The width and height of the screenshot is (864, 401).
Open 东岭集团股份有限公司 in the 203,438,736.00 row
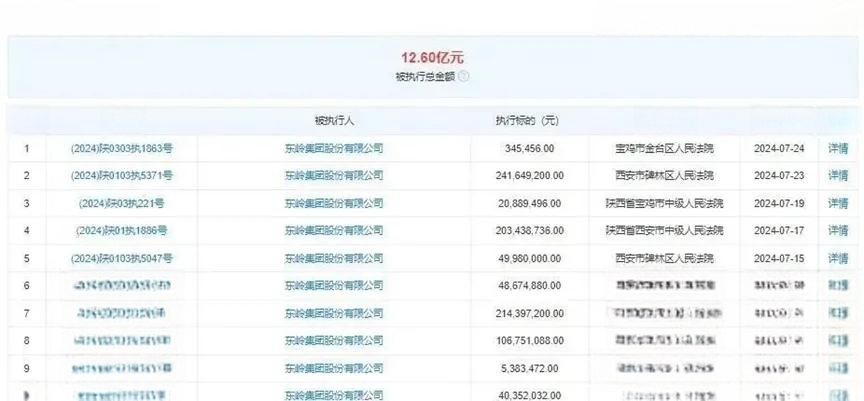(334, 231)
